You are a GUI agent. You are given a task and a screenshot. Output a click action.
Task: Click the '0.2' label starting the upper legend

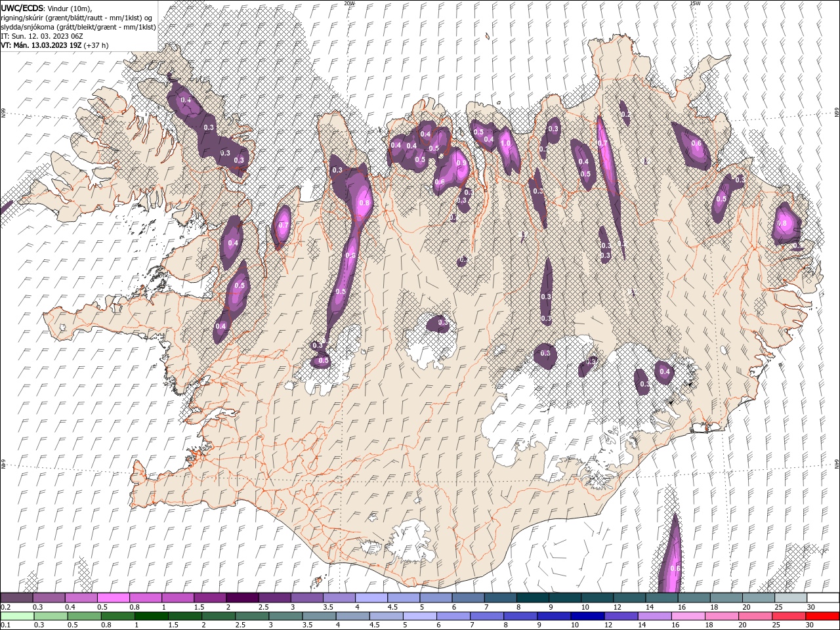[5, 607]
